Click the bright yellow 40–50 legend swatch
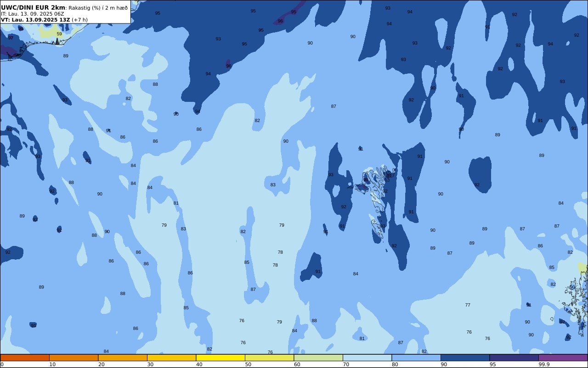Viewport: 588px width, 368px height. click(x=220, y=357)
